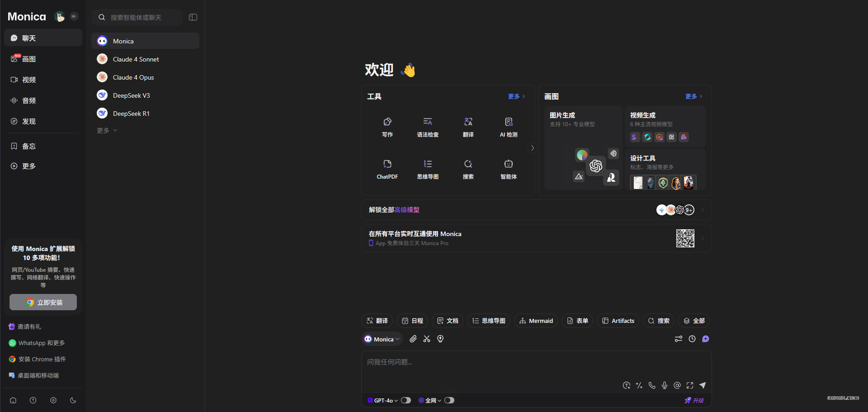Click the @ mention icon
Screen dimensions: 868x412
[x=677, y=385]
